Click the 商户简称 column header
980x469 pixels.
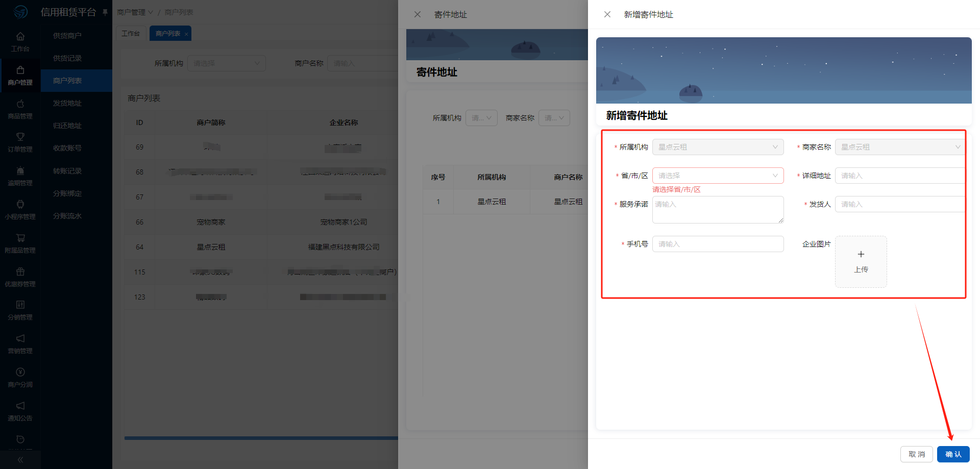pyautogui.click(x=211, y=122)
